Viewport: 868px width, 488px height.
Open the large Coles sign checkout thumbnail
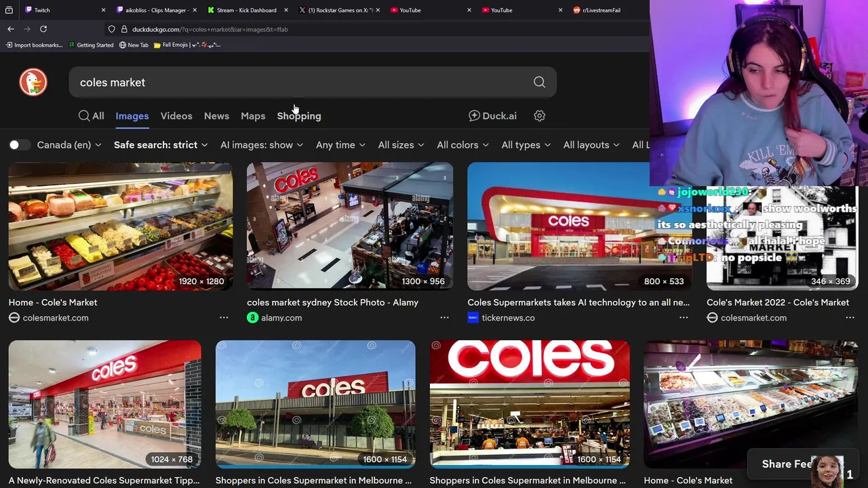point(530,404)
